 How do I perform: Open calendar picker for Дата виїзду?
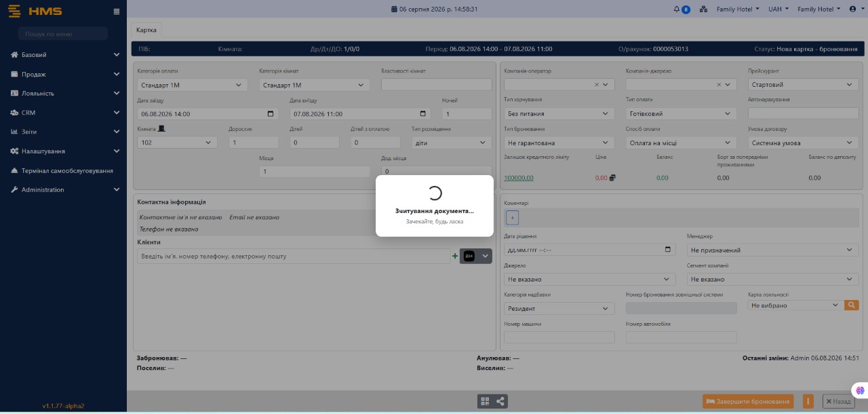424,114
